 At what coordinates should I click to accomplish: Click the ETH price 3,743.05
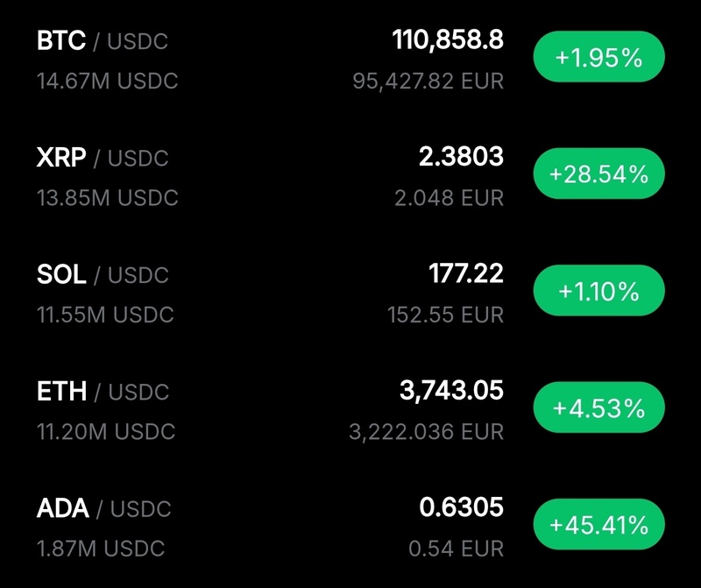[451, 389]
